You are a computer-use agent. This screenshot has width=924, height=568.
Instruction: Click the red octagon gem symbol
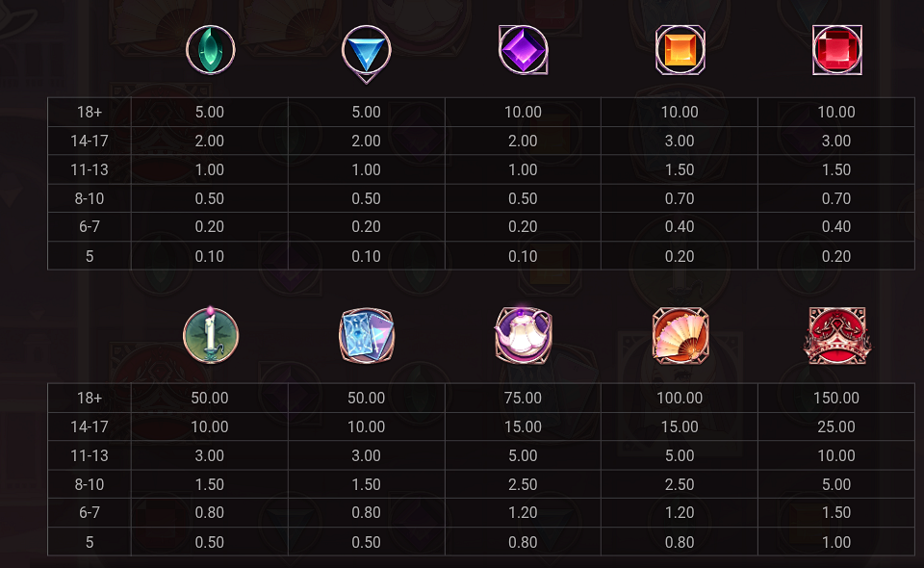tap(836, 49)
